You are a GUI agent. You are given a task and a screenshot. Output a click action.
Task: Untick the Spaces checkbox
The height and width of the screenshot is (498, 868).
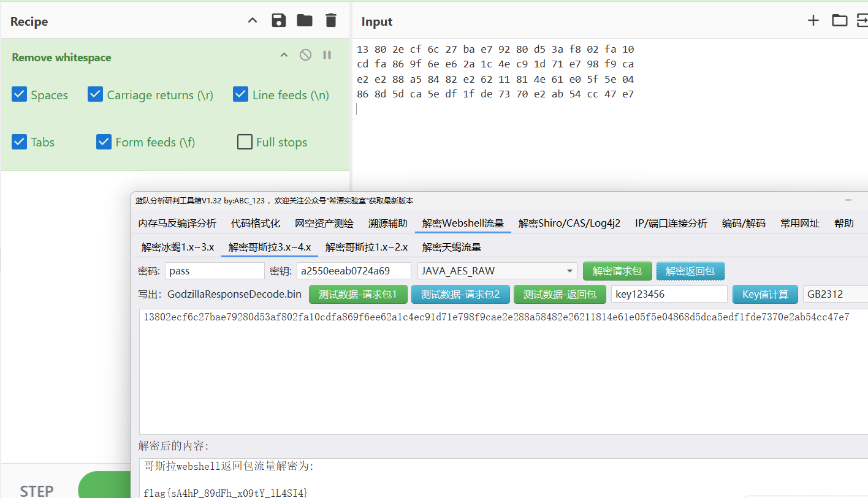(20, 94)
